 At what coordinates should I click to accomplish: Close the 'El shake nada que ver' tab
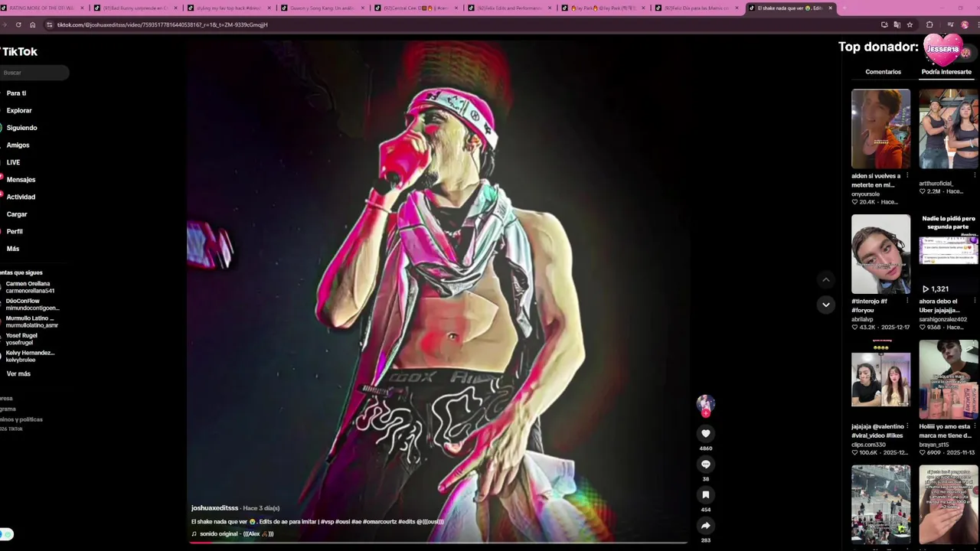pyautogui.click(x=830, y=8)
